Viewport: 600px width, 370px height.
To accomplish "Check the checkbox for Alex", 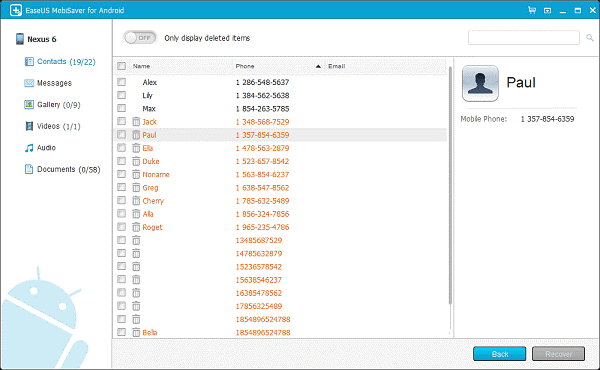I will [121, 82].
